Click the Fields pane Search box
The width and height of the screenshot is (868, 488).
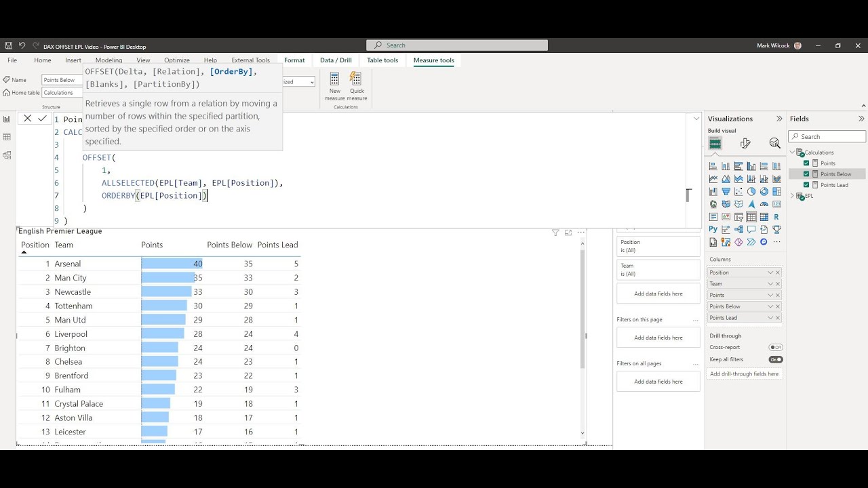[827, 136]
